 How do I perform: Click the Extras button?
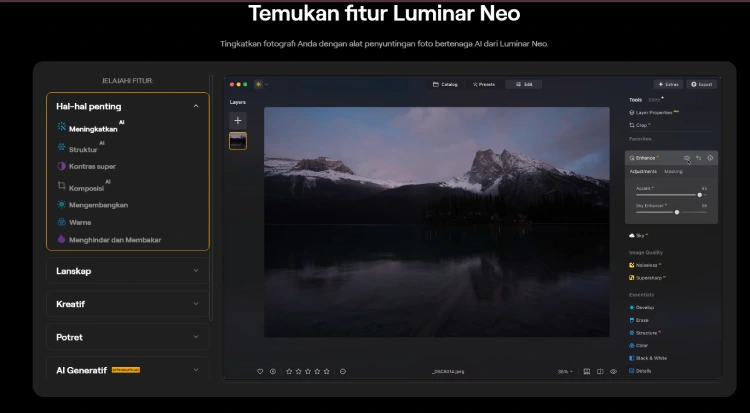click(x=668, y=84)
